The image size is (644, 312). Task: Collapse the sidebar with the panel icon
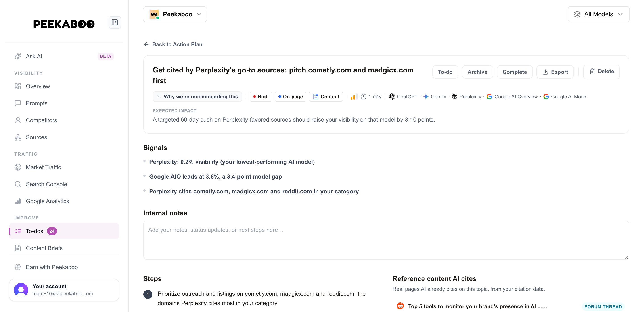pos(115,23)
